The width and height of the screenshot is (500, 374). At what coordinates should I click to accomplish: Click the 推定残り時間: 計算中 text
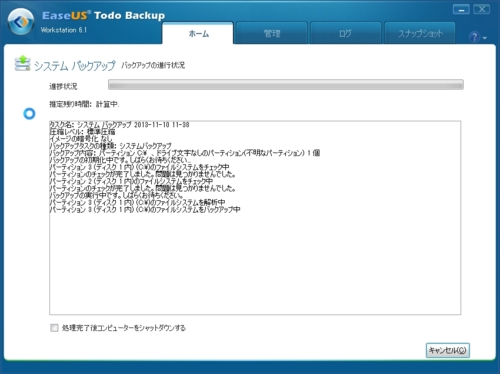(84, 104)
